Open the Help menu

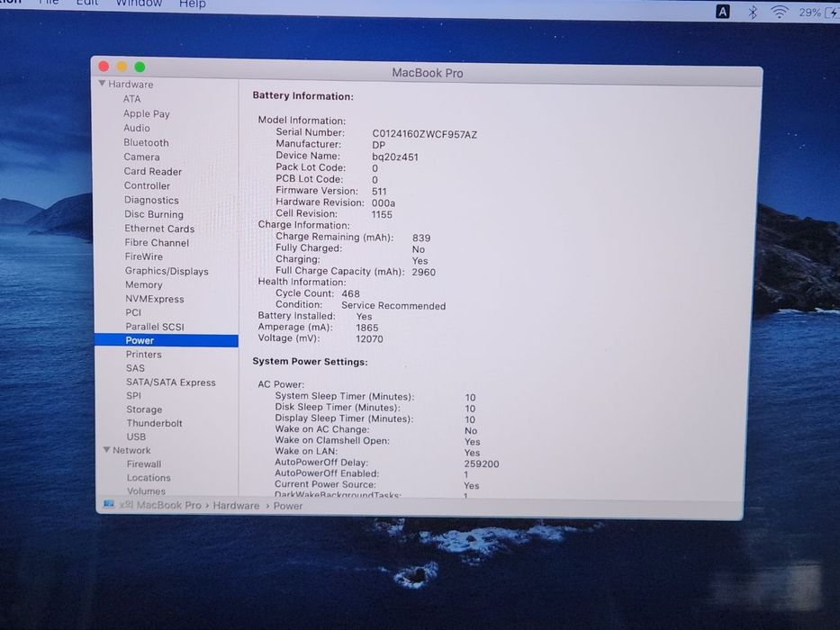point(193,4)
